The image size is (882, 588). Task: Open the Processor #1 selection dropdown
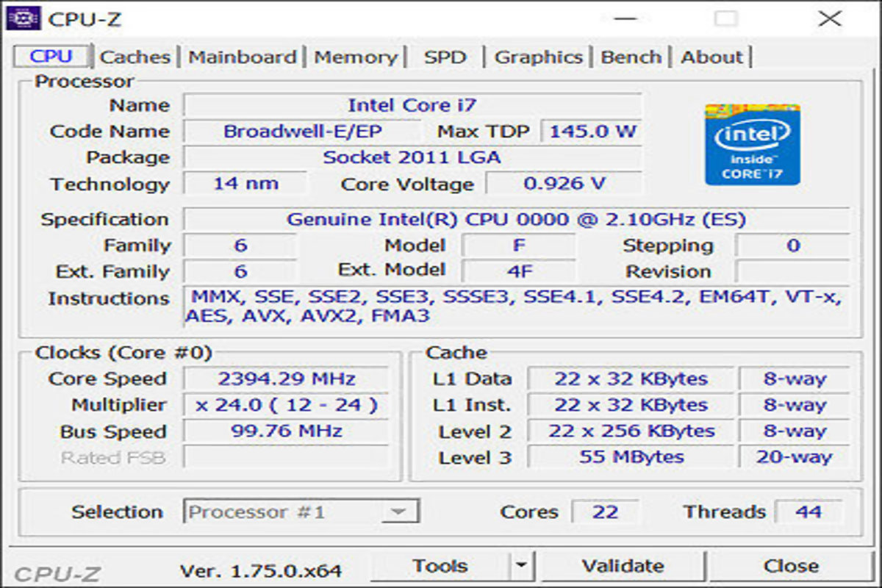click(x=301, y=512)
